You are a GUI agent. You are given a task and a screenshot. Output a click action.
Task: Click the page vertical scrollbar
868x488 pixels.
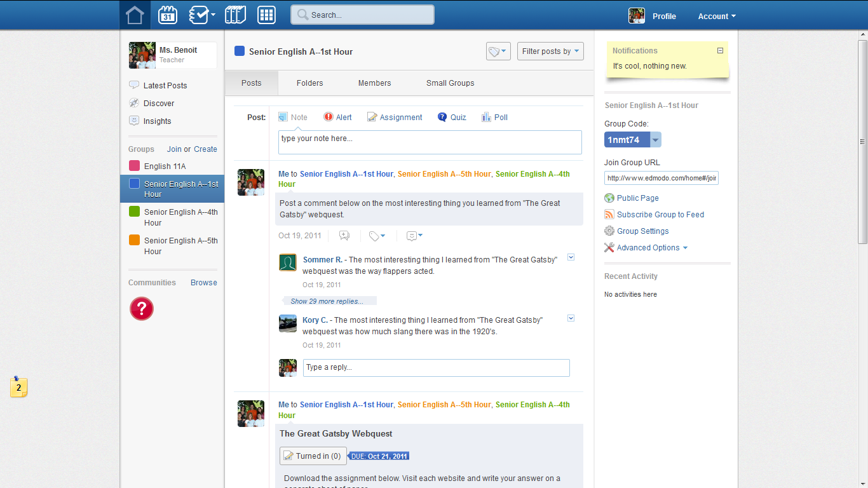[862, 140]
